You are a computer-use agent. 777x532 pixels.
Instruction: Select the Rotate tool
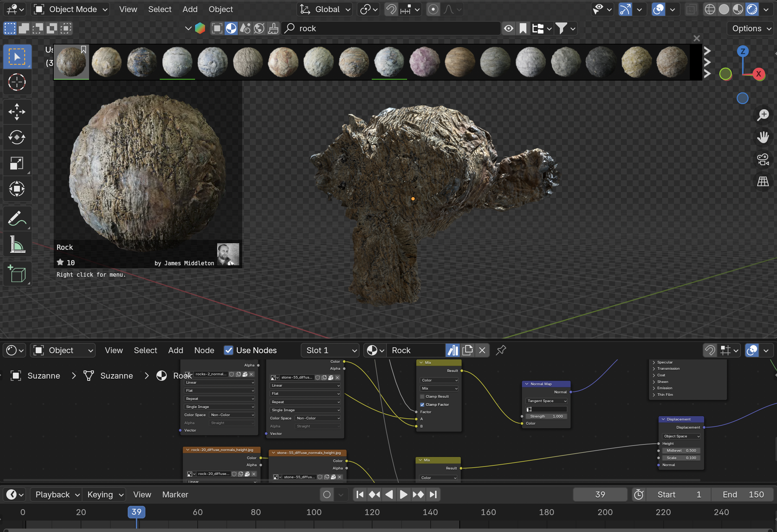point(17,137)
